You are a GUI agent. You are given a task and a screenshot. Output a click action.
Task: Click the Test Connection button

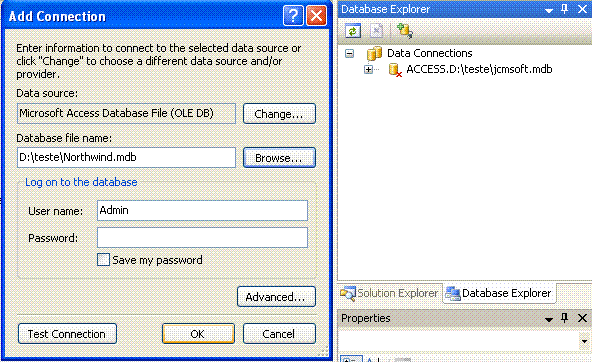click(x=67, y=334)
